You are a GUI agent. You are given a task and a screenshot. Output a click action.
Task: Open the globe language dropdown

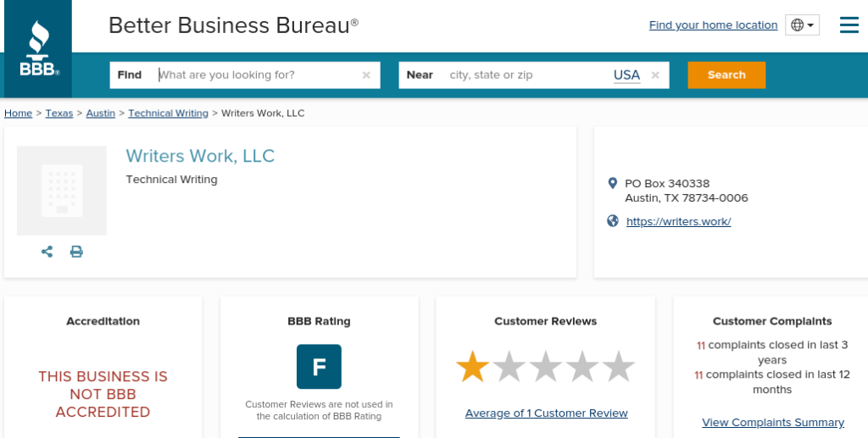[x=802, y=25]
